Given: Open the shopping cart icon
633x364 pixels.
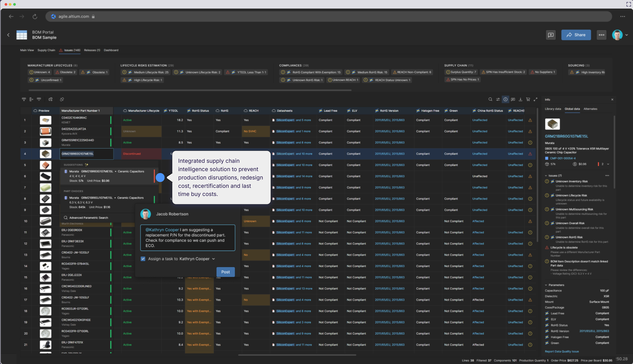Looking at the screenshot, I should tap(528, 99).
